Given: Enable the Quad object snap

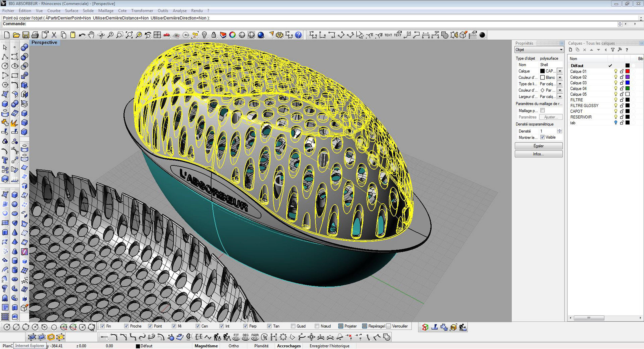Looking at the screenshot, I should (293, 326).
